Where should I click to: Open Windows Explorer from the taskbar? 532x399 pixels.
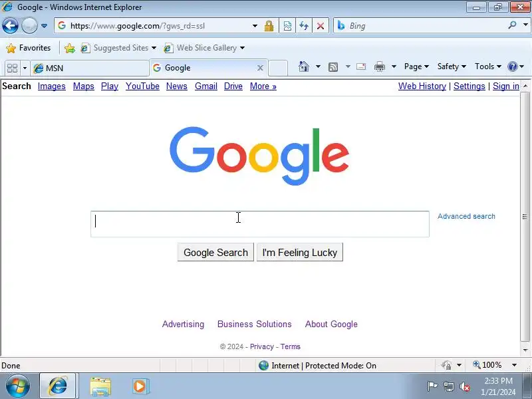pyautogui.click(x=100, y=386)
